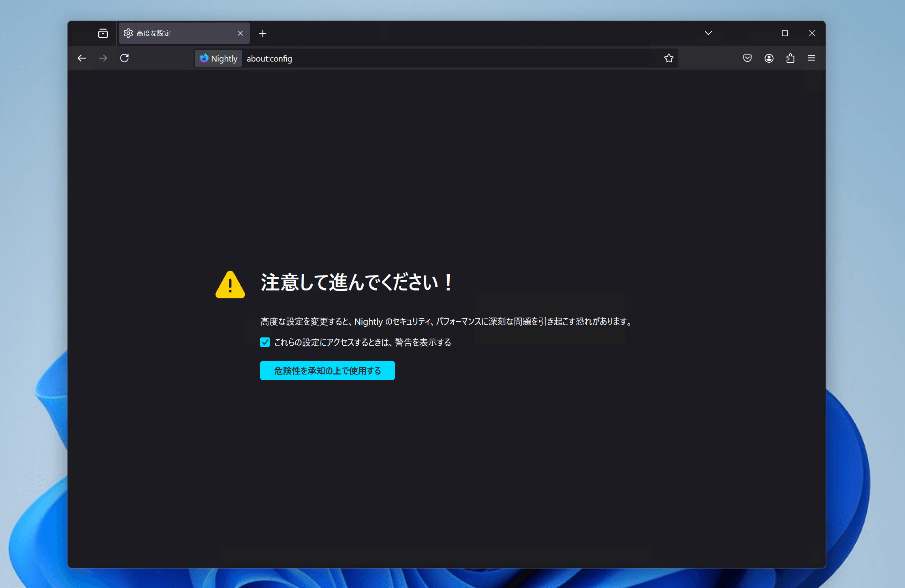Go back to previous page

coord(82,58)
